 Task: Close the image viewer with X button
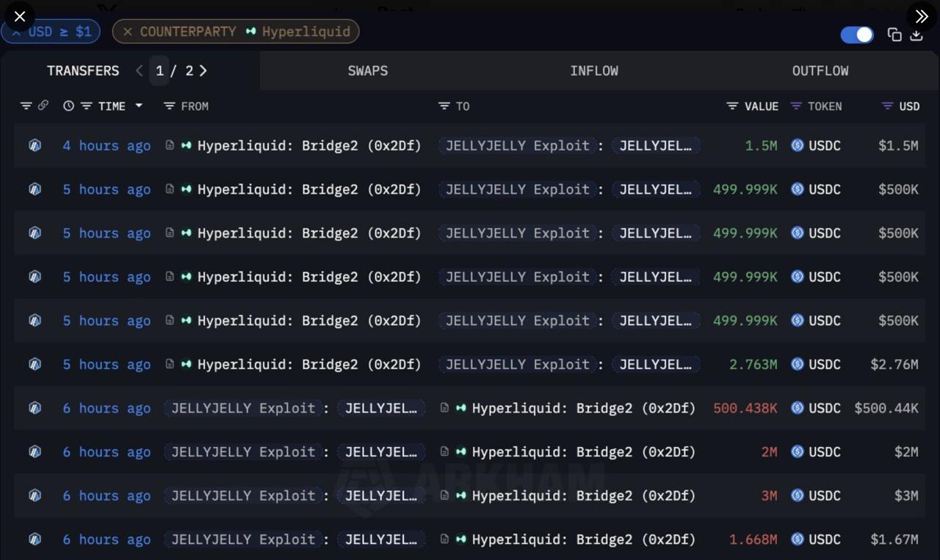[x=19, y=16]
